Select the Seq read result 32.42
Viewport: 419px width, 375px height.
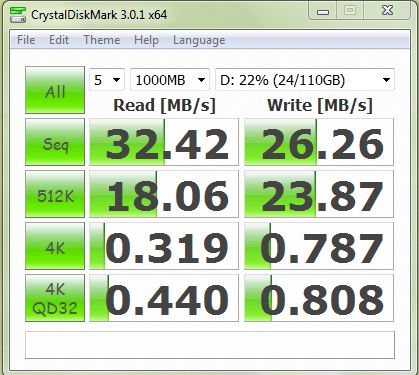click(164, 142)
